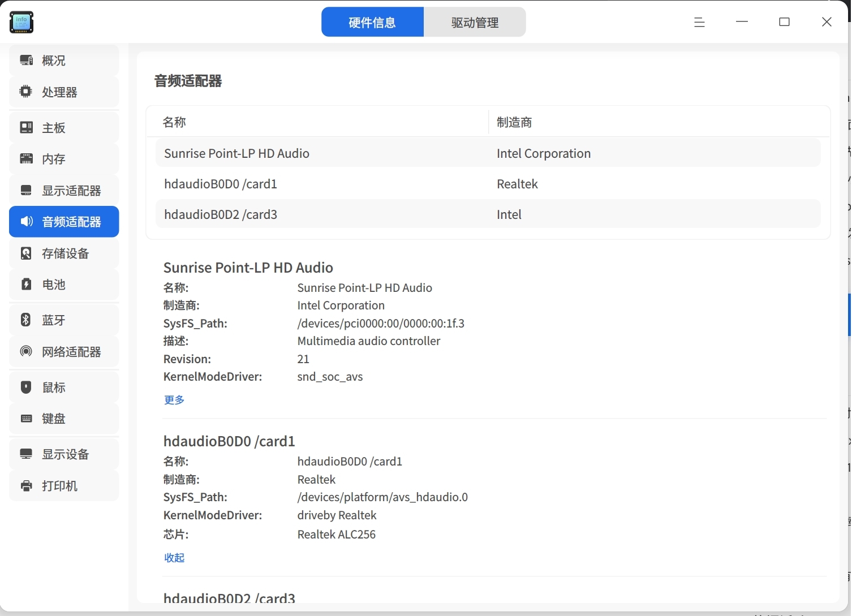Click the snd_soc_avs driver value
The image size is (852, 616).
(330, 377)
